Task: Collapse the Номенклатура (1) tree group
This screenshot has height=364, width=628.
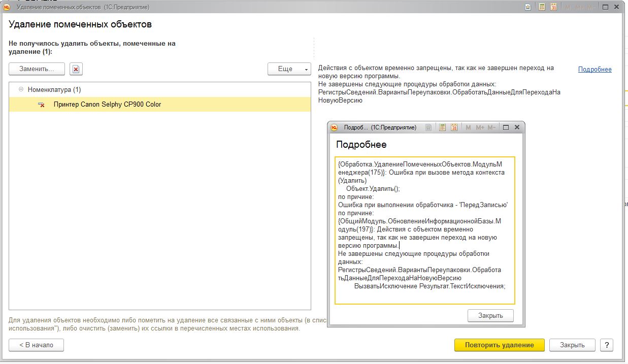Action: (x=21, y=89)
